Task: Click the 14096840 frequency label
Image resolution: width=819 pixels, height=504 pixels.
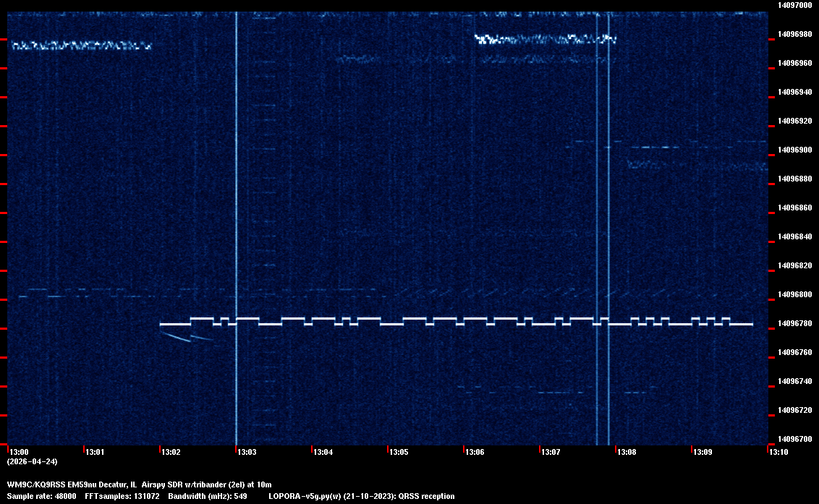Action: pos(794,236)
